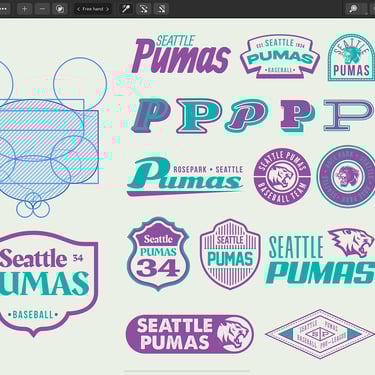Viewport: 375px width, 375px height.
Task: Select the purple script Seattle Pumas wordmark
Action: pos(182,54)
